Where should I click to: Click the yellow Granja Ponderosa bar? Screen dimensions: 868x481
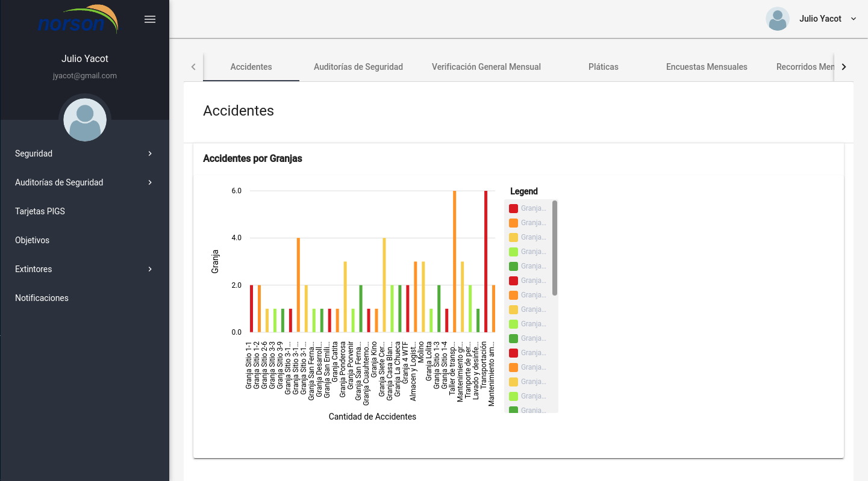point(345,297)
